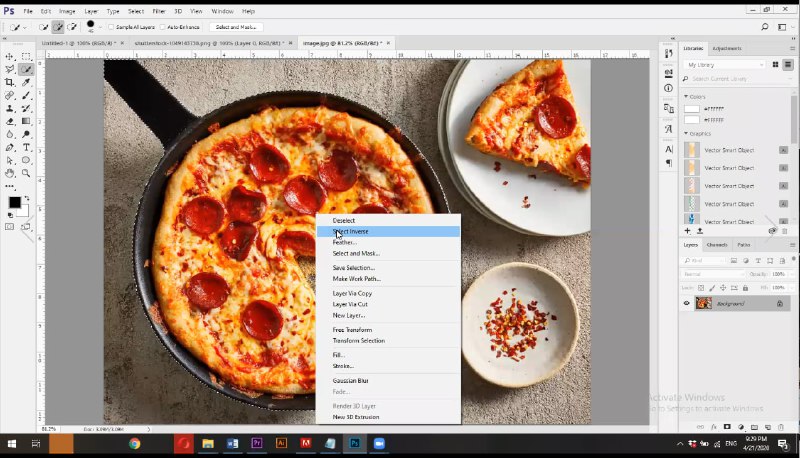Collapse the Graphics section in Libraries

point(686,133)
